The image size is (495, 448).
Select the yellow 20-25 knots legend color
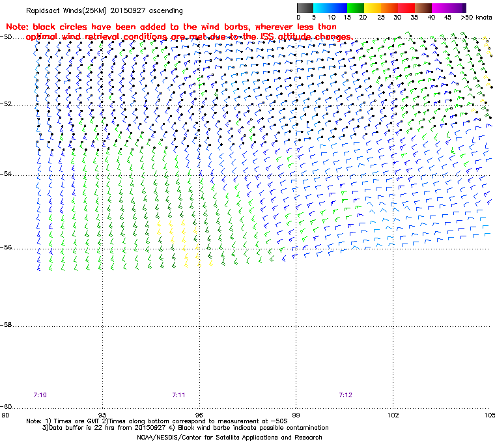click(x=373, y=8)
